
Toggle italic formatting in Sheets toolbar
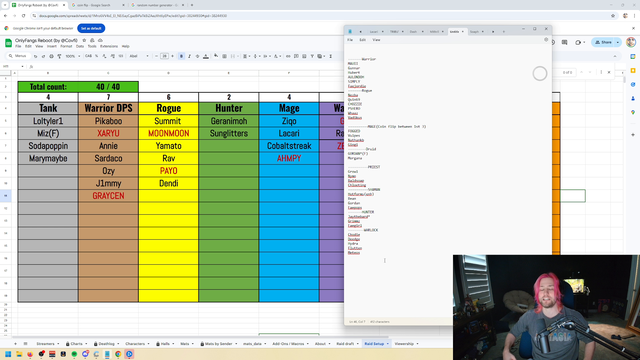[189, 56]
